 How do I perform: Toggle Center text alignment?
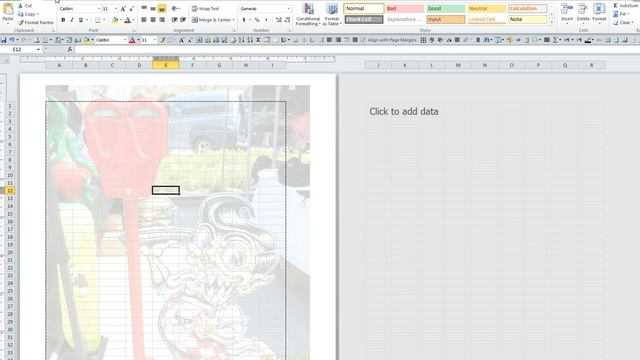(x=153, y=20)
